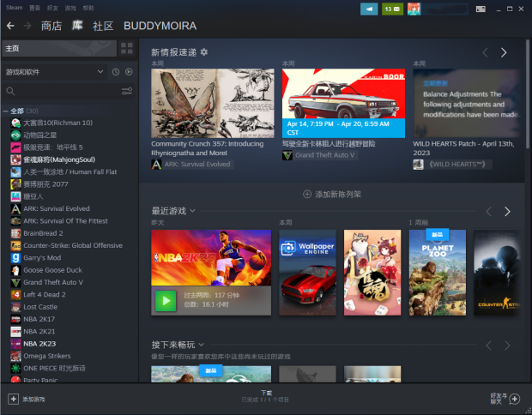Open advanced filter options icon in search

[127, 91]
